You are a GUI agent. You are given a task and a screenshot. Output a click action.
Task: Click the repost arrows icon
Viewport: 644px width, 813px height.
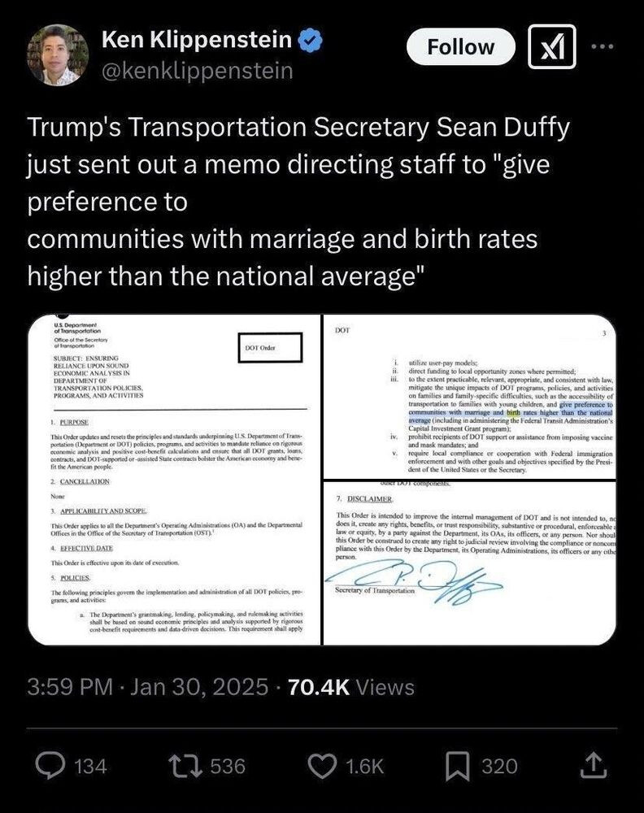point(185,767)
